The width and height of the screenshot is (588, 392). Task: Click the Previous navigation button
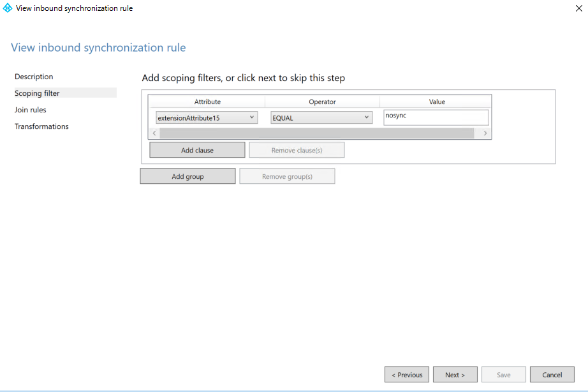[406, 374]
